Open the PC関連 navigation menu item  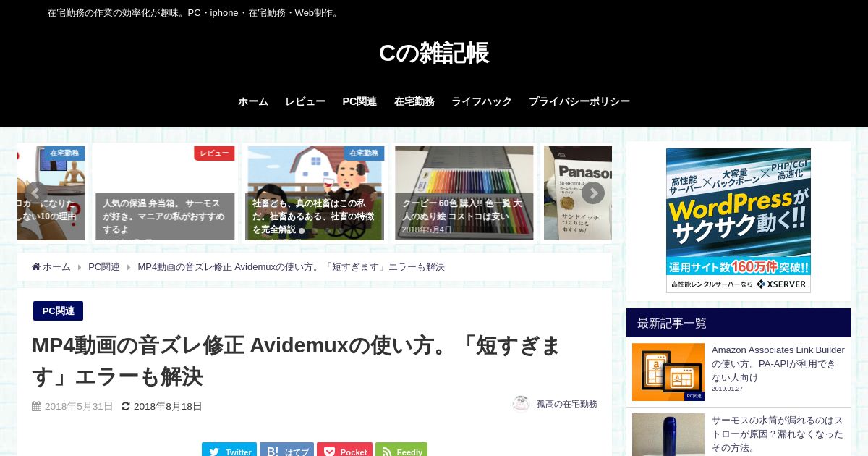click(x=359, y=102)
